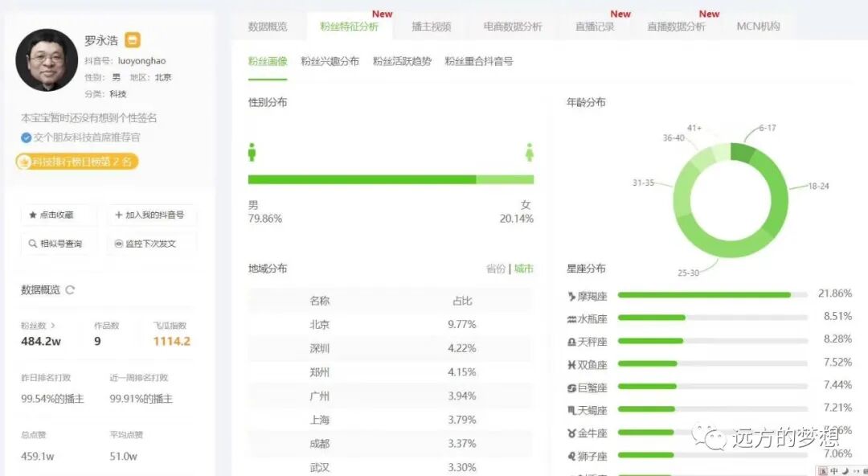The image size is (868, 476).
Task: Click the 双鱼座 zodiac icon
Action: click(571, 365)
